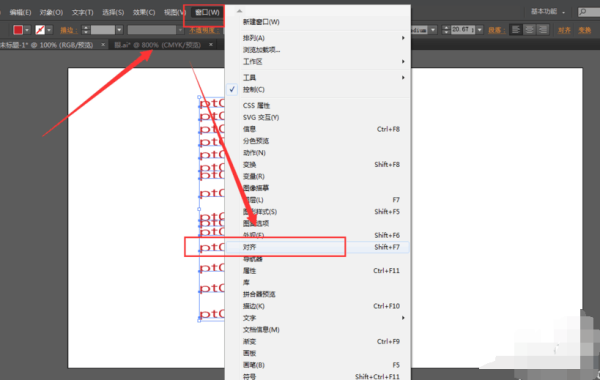Image resolution: width=600 pixels, height=380 pixels.
Task: Switch to the 眼.ai document tab
Action: point(158,45)
